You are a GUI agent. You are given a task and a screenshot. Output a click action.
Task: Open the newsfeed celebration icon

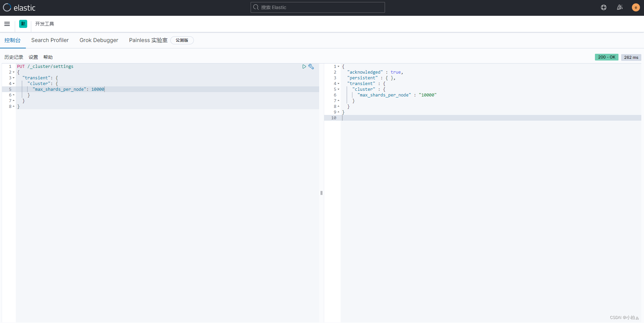point(620,7)
